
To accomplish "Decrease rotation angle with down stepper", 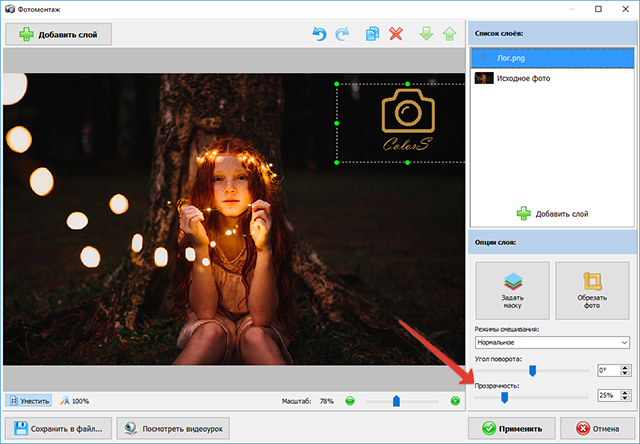I will click(625, 373).
